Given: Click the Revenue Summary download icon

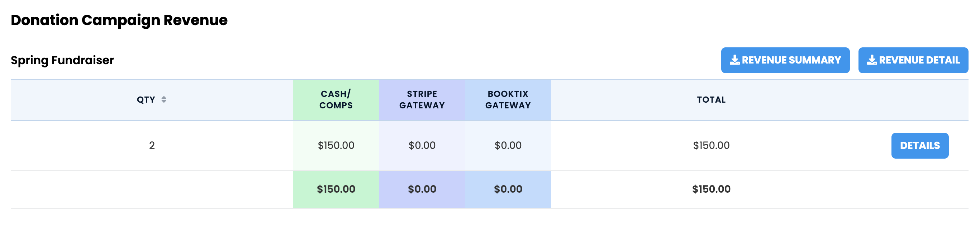Looking at the screenshot, I should coord(734,60).
